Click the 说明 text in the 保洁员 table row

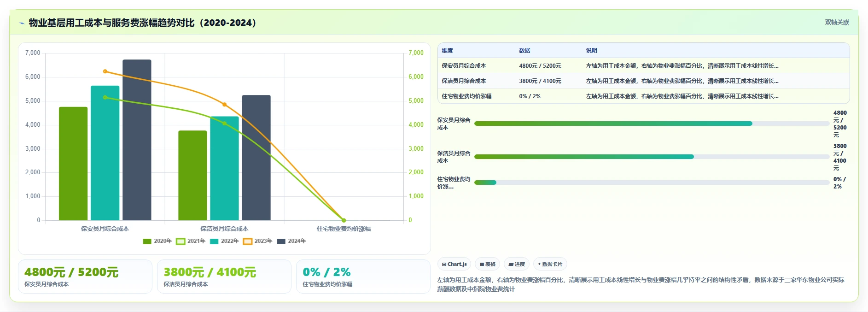pyautogui.click(x=682, y=81)
